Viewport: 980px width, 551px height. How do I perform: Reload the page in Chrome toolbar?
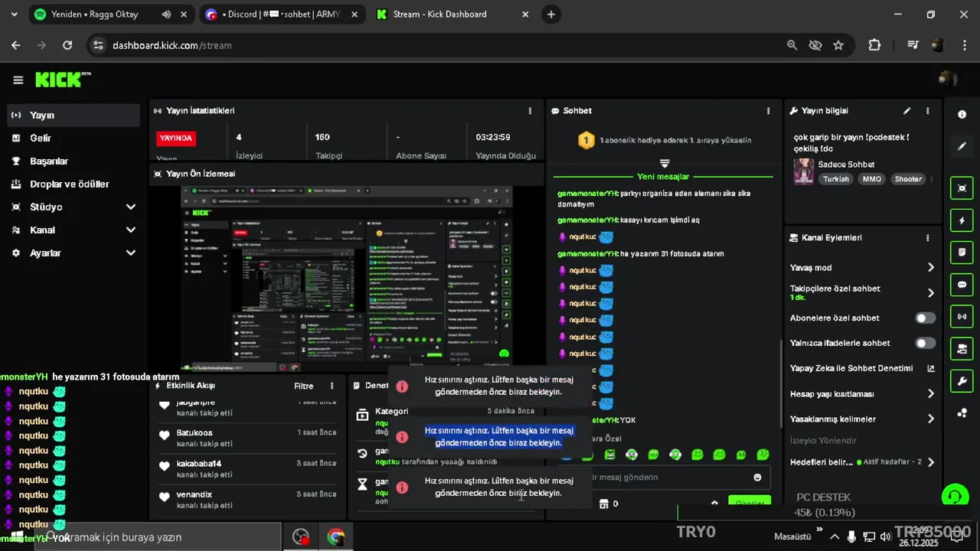point(67,45)
